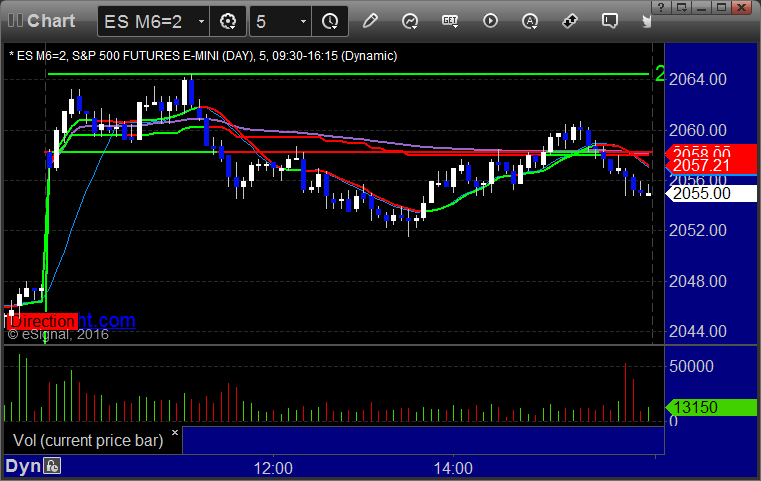The height and width of the screenshot is (481, 761).
Task: Click the chart title ES M6=2 description
Action: click(203, 56)
